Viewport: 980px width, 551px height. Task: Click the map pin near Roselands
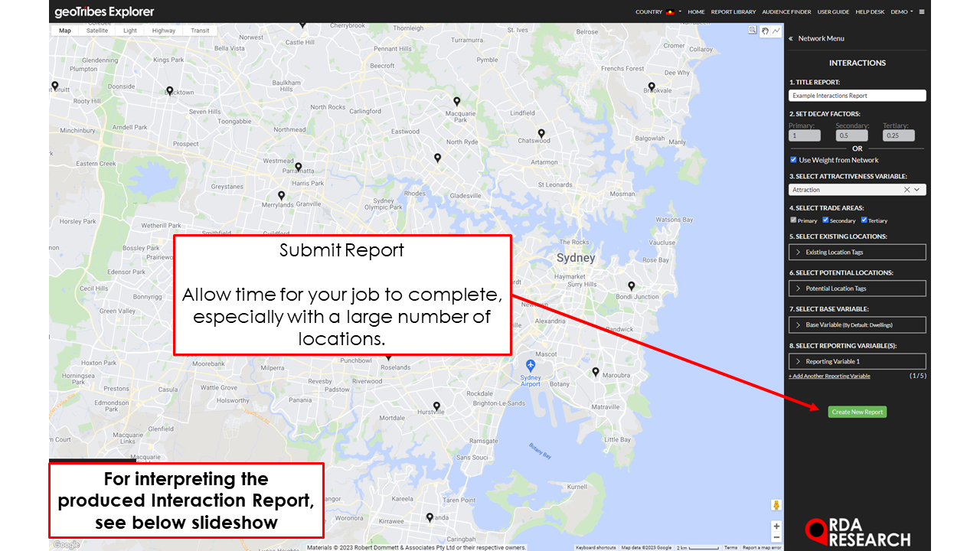388,357
